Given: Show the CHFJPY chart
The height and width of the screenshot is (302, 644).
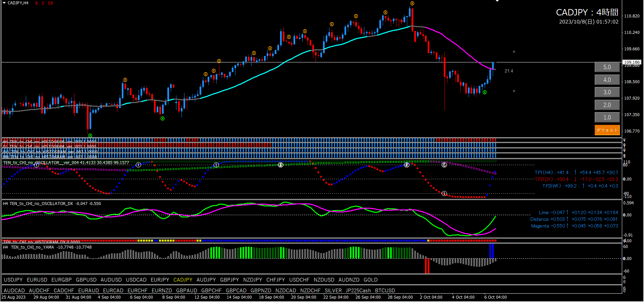Looking at the screenshot, I should (276, 280).
